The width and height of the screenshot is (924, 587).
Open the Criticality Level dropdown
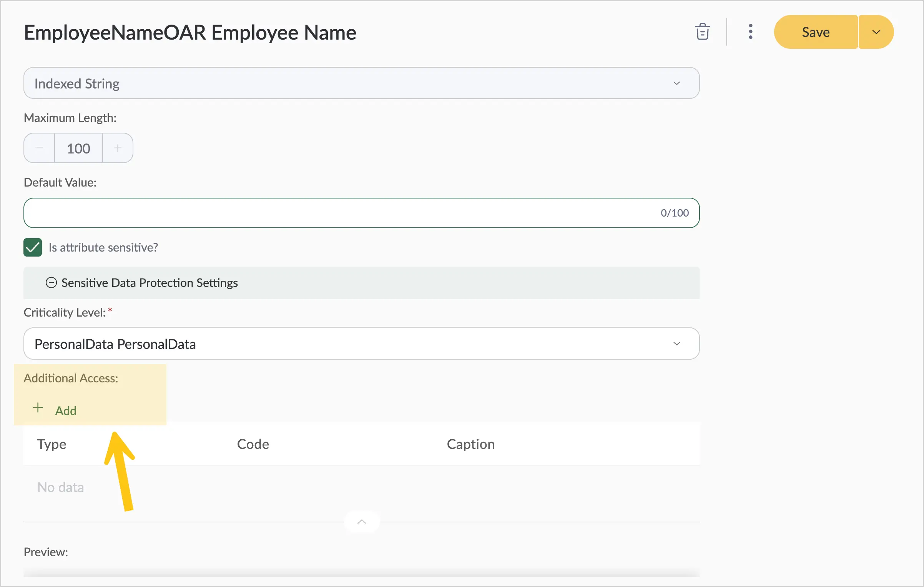(361, 344)
